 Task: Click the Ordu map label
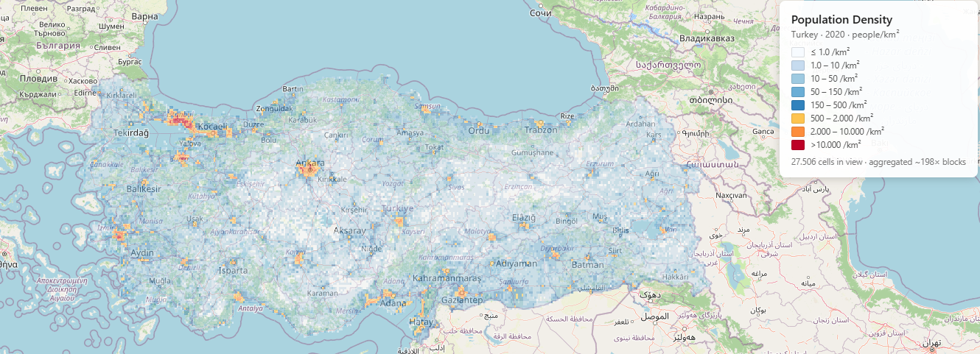coord(479,131)
